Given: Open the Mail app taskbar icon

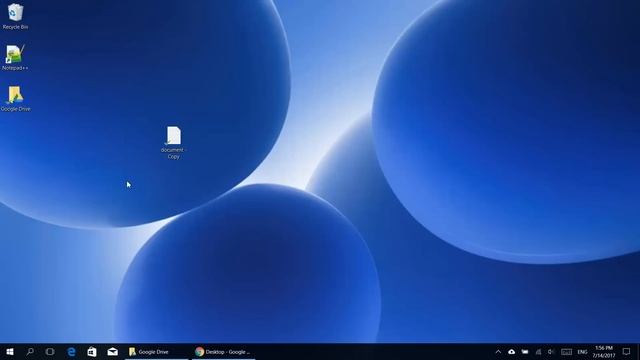Looking at the screenshot, I should pyautogui.click(x=112, y=351).
